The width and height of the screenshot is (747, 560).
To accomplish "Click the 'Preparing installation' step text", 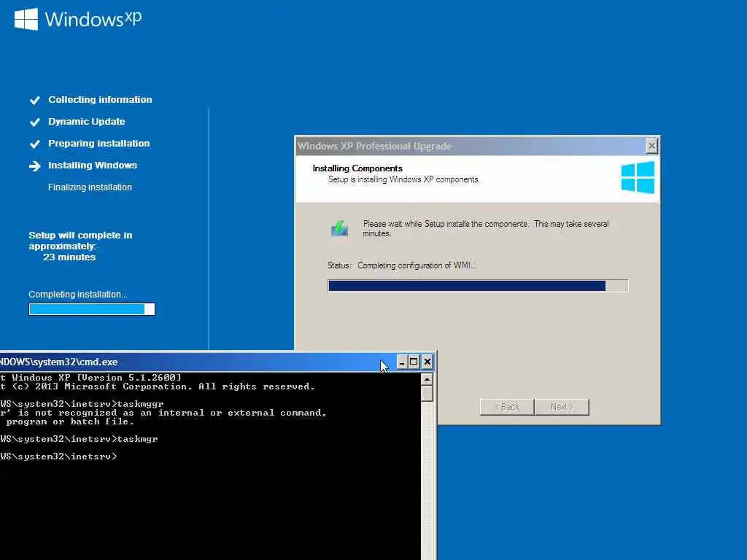I will click(x=99, y=144).
